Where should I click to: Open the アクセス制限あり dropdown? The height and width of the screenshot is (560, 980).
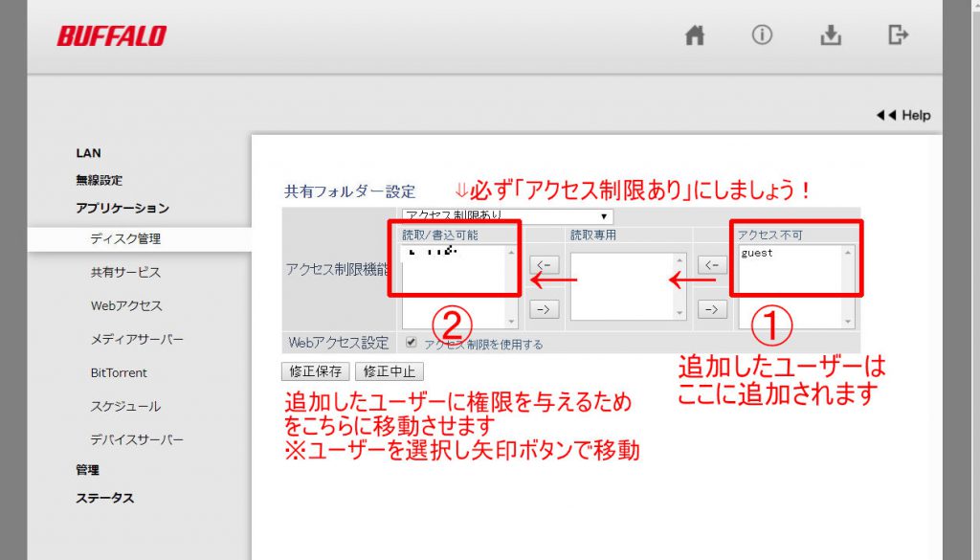507,216
